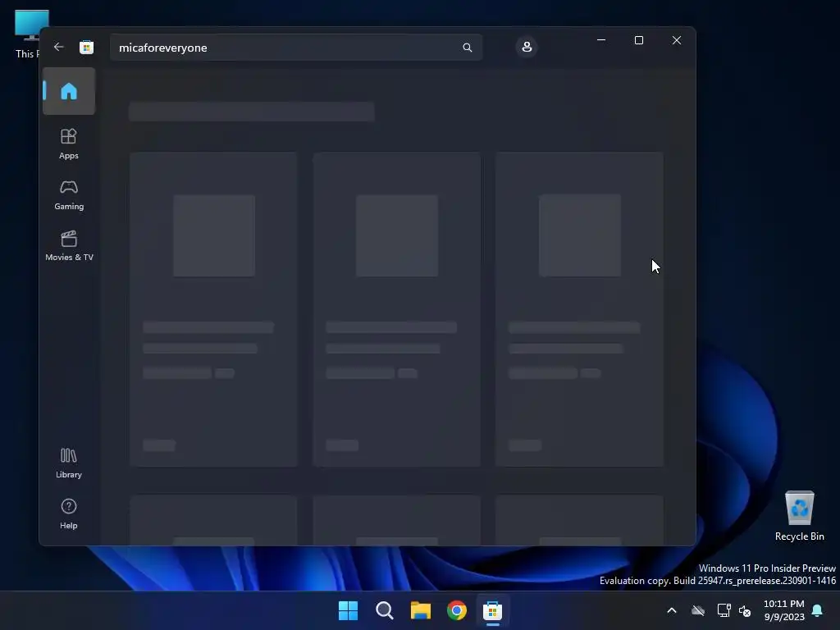The width and height of the screenshot is (840, 630).
Task: Open notifications bell icon
Action: pos(818,610)
